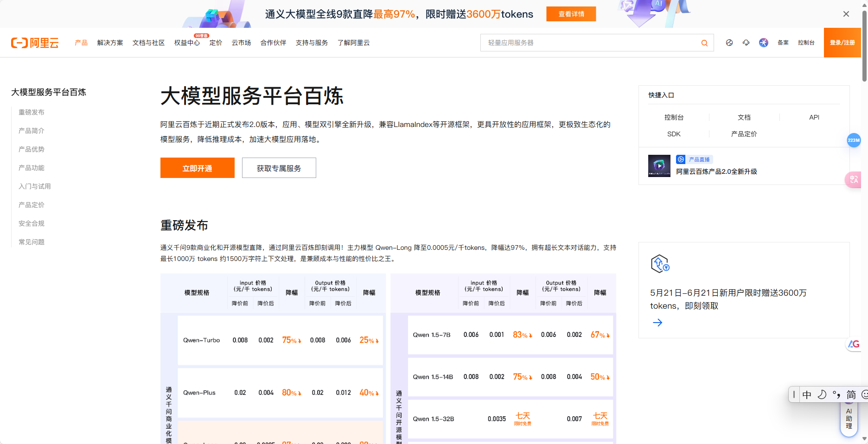The image size is (868, 444).
Task: Play the 阿里云百炼产品2.0 video thumbnail
Action: click(x=658, y=165)
